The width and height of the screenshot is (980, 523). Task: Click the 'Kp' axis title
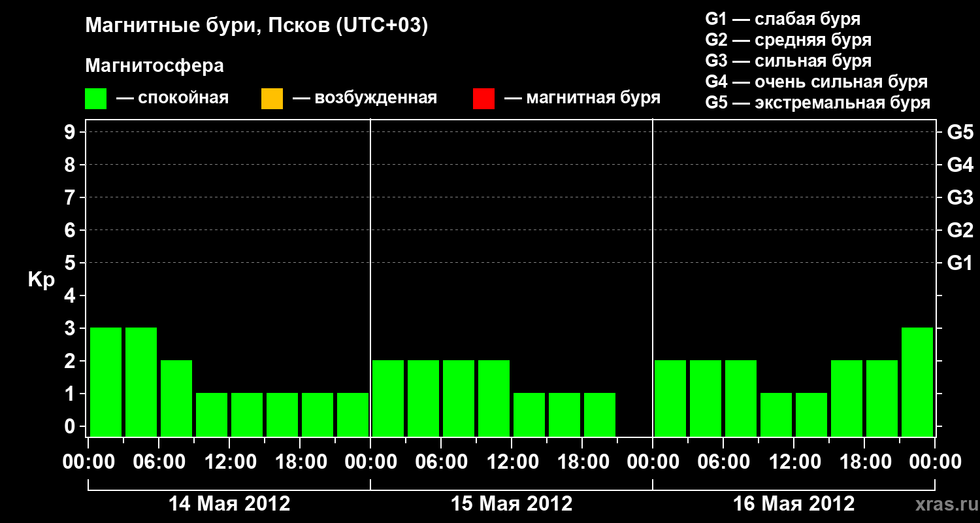(41, 280)
